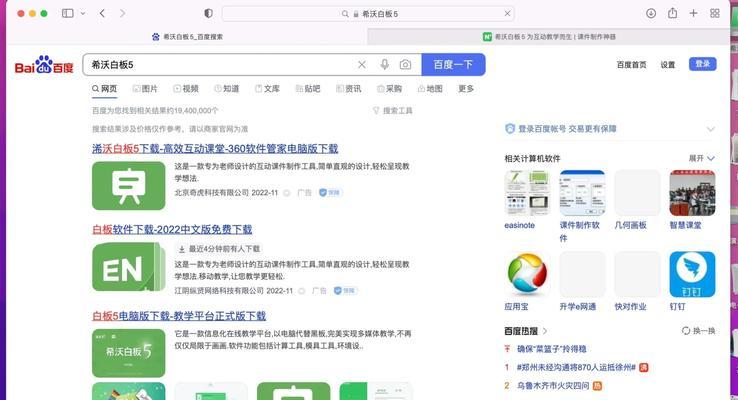
Task: Select the 文库 search category
Action: point(267,88)
